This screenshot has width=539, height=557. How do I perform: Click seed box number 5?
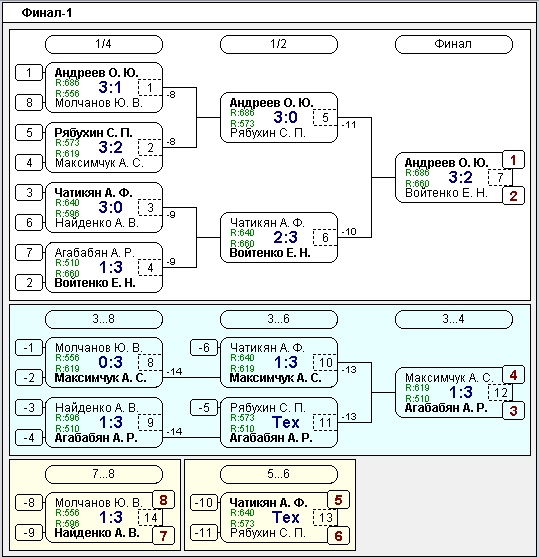[29, 133]
